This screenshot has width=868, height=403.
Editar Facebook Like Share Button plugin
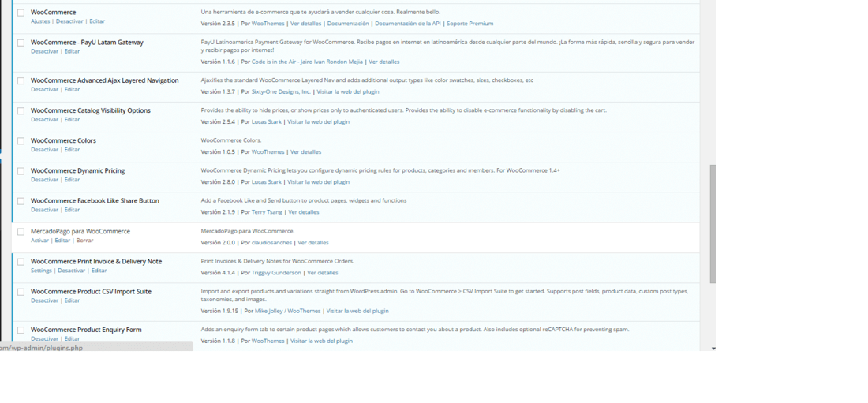coord(72,210)
